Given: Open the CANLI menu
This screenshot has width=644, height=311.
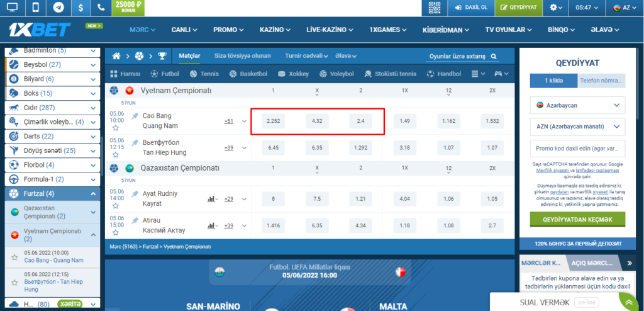Looking at the screenshot, I should 184,30.
